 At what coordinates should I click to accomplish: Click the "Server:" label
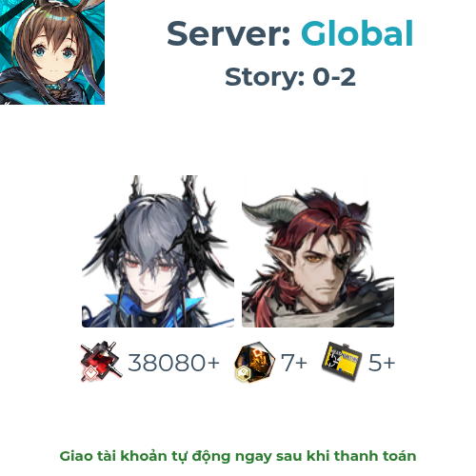[228, 33]
